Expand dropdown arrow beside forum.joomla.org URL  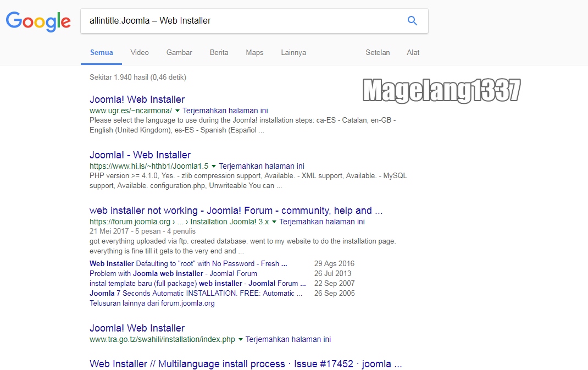pos(274,222)
